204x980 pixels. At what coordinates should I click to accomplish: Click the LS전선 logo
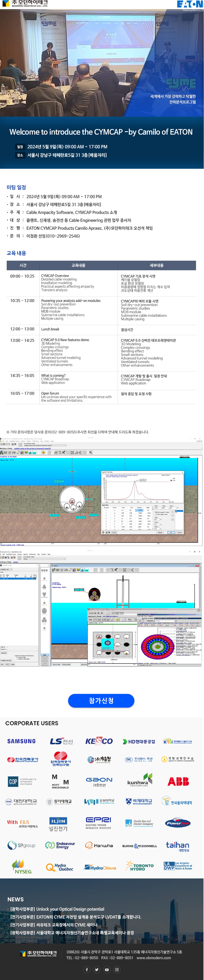click(61, 741)
